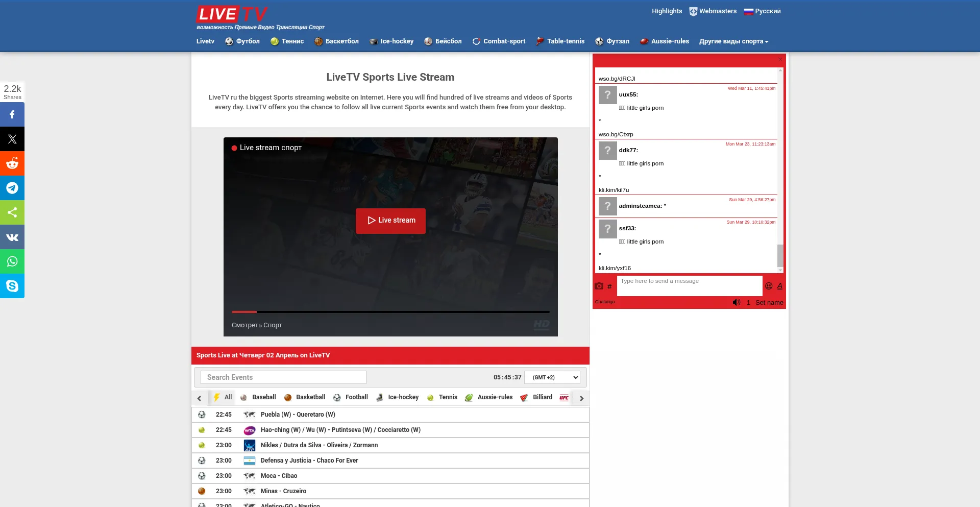The width and height of the screenshot is (980, 507).
Task: Filter events by Football
Action: 351,397
